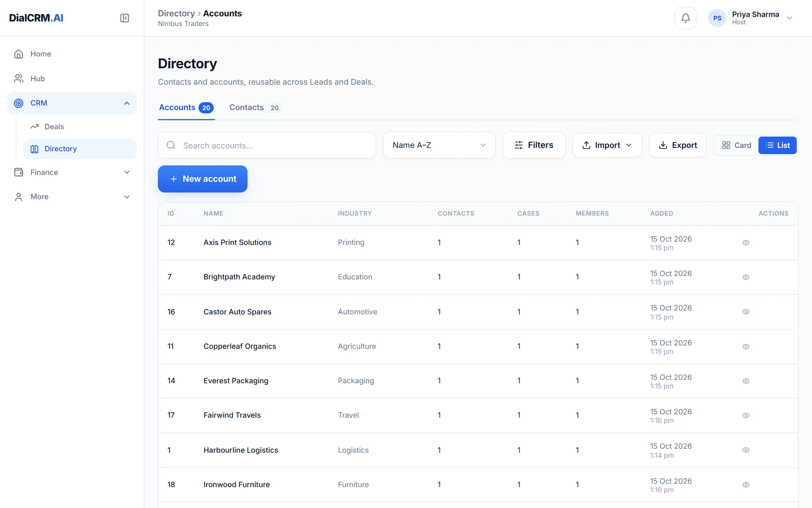Click the search magnifier icon
The width and height of the screenshot is (812, 508).
171,145
